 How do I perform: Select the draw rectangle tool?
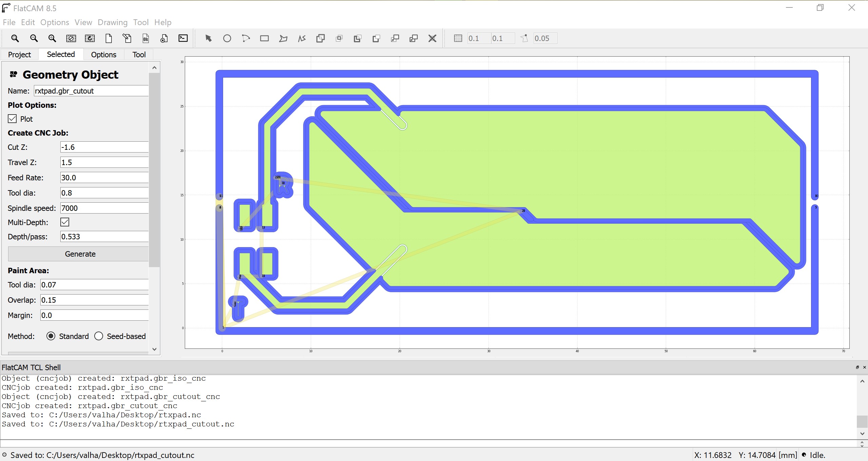264,38
